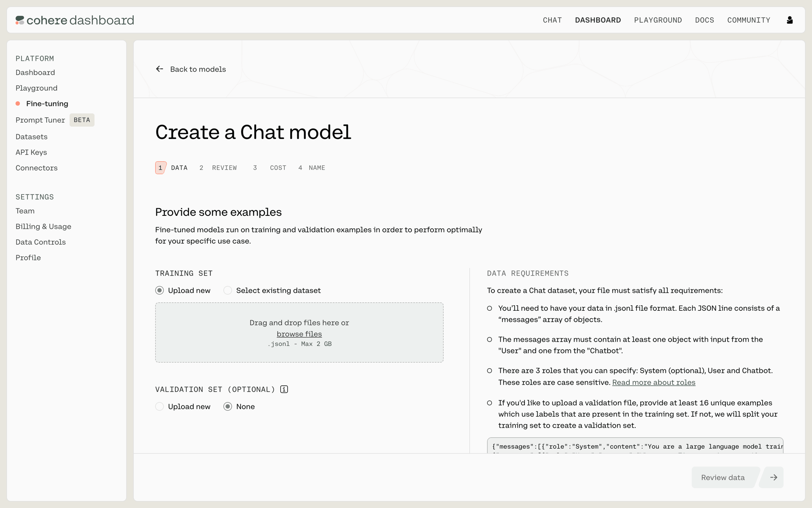
Task: Click the file drag and drop area
Action: point(299,332)
